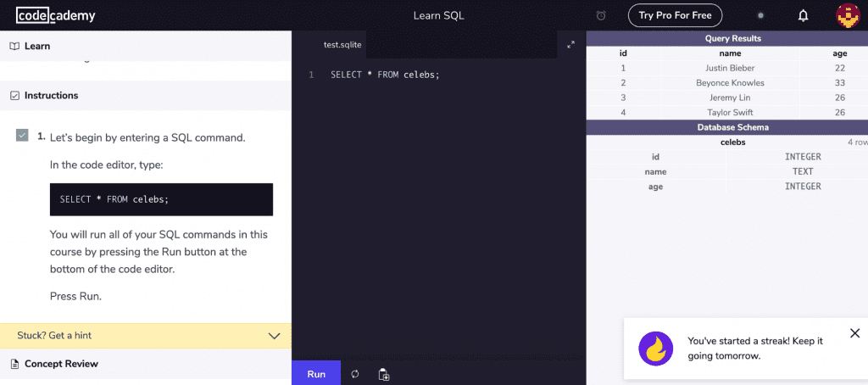Image resolution: width=868 pixels, height=385 pixels.
Task: Collapse the Instructions section
Action: point(146,95)
